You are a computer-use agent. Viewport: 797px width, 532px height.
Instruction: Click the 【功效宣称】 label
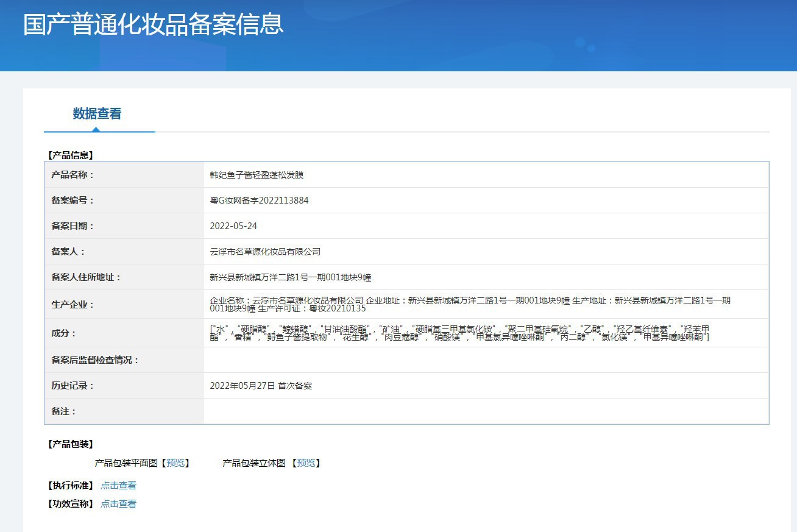click(x=70, y=504)
